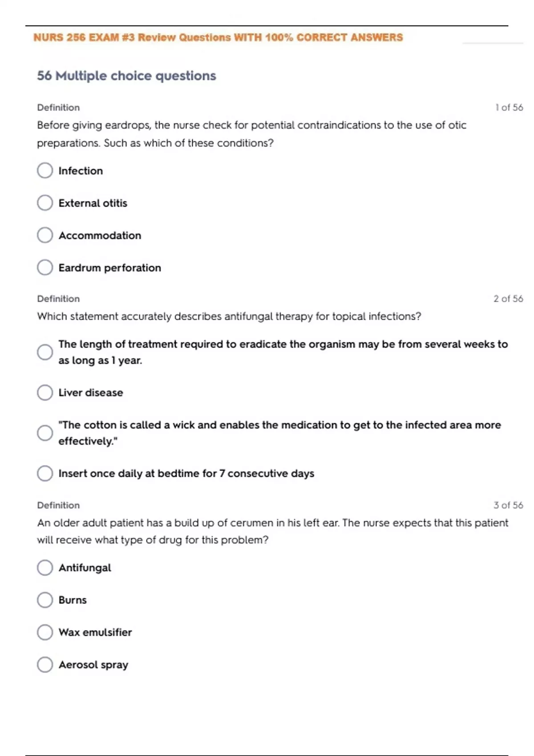534x756 pixels.
Task: Select 'Wax emulsifier' answer choice
Action: [45, 632]
